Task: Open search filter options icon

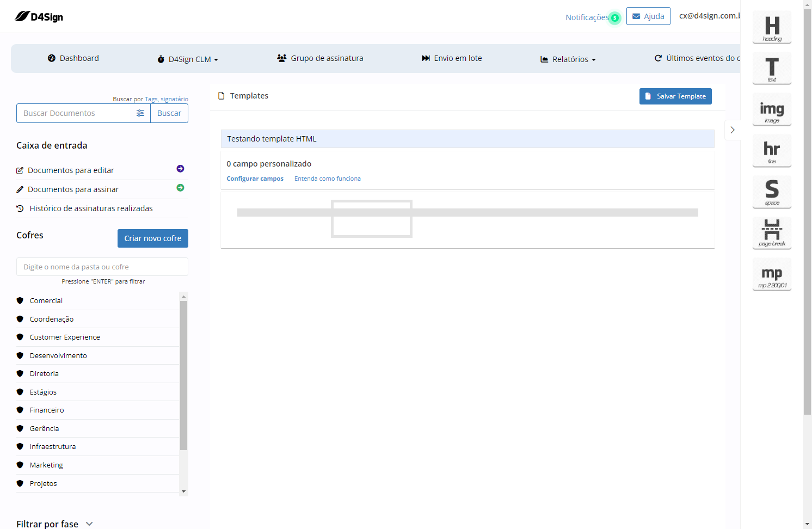Action: 140,113
